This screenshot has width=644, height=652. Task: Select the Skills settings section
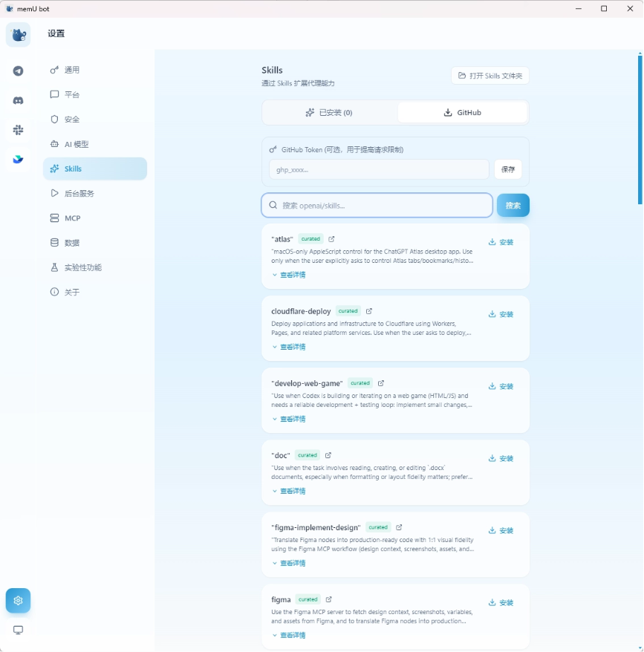click(x=95, y=169)
